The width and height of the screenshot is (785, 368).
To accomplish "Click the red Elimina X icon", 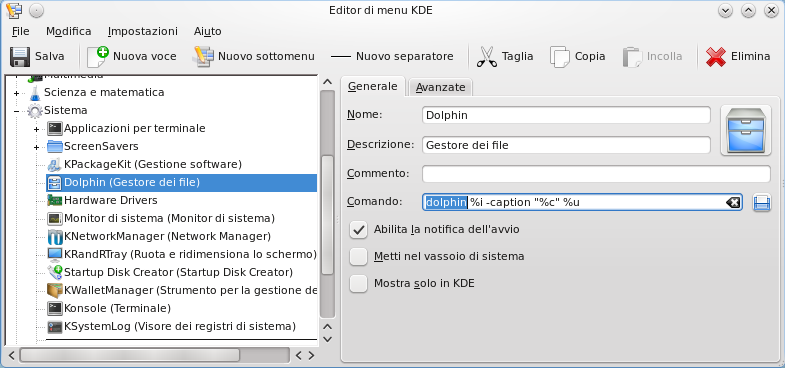I will click(716, 57).
